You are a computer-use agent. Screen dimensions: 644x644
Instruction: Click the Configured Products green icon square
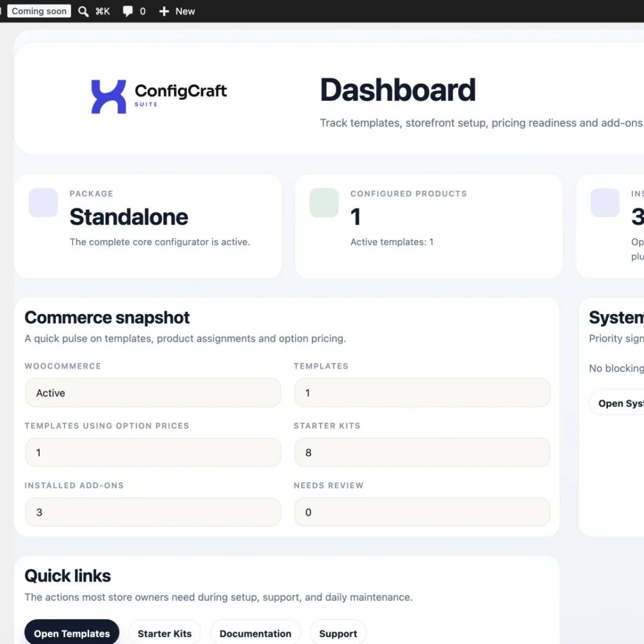pyautogui.click(x=324, y=202)
